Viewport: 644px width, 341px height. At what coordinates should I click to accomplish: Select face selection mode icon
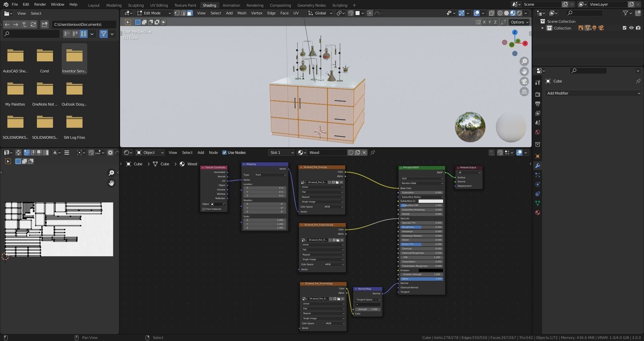(190, 13)
